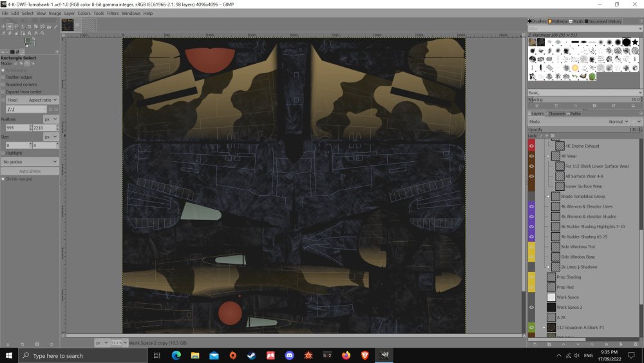644x363 pixels.
Task: Open the layer Mode Normal dropdown
Action: click(x=619, y=121)
